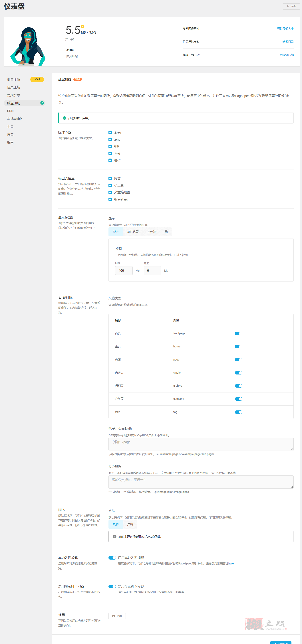302x644 pixels.
Task: Open 指南 in the sidebar
Action: (10, 143)
